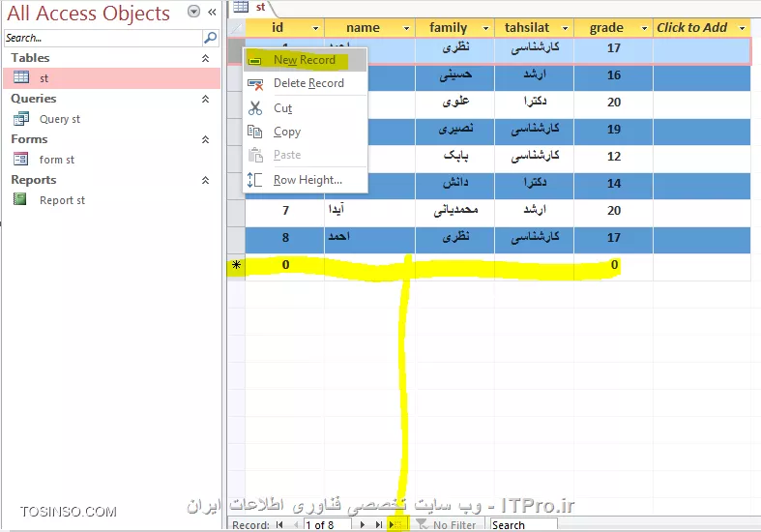This screenshot has width=761, height=532.
Task: Click the record navigator Search field
Action: [524, 524]
